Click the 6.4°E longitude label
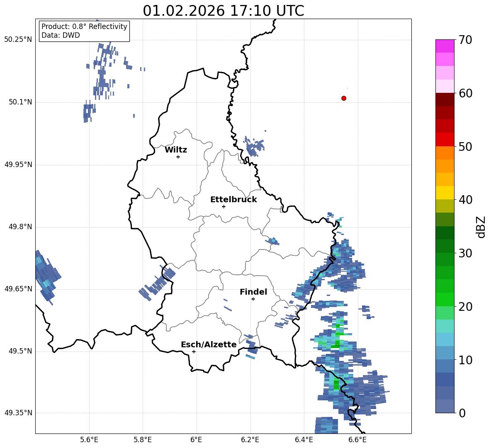491x448 pixels. pyautogui.click(x=304, y=440)
